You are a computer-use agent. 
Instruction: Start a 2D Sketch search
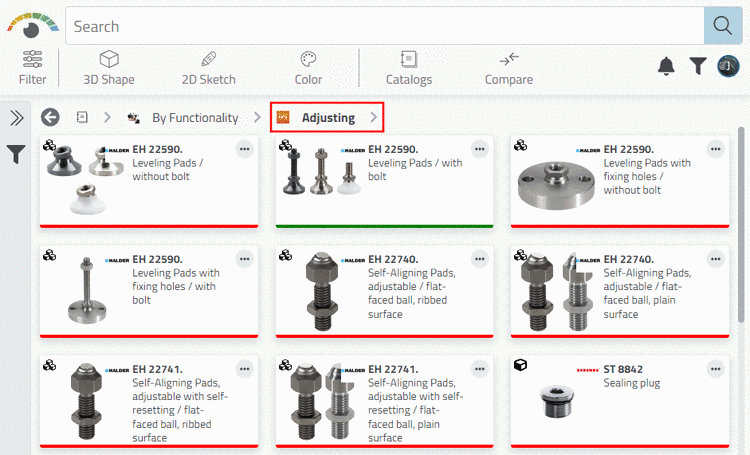pos(209,68)
